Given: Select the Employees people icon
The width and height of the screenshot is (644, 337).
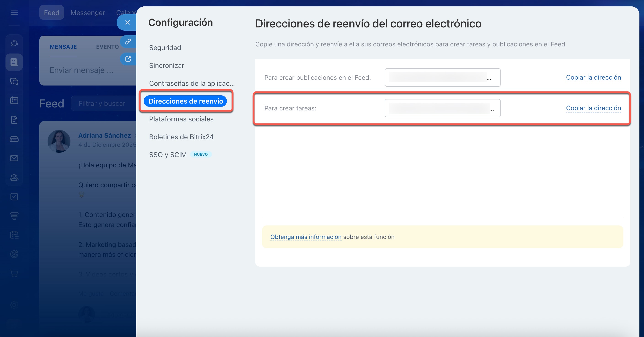Looking at the screenshot, I should click(x=14, y=177).
